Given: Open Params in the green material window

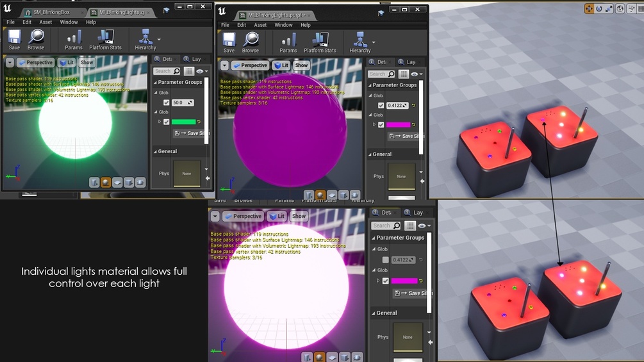Looking at the screenshot, I should click(74, 40).
